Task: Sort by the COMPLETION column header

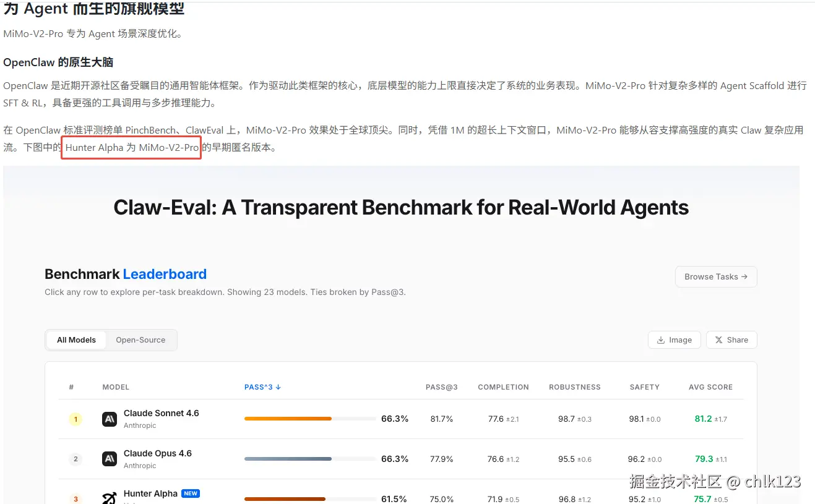Action: [503, 387]
